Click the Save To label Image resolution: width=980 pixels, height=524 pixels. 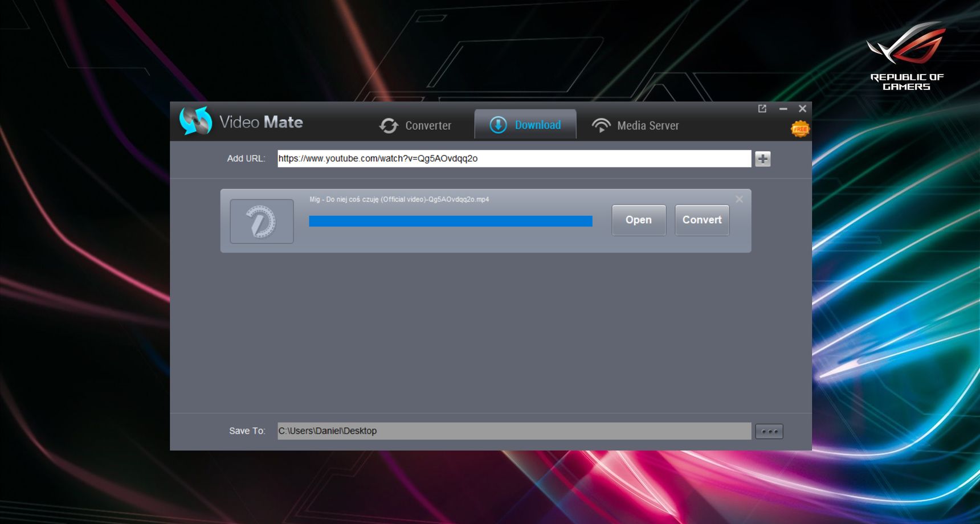tap(247, 431)
